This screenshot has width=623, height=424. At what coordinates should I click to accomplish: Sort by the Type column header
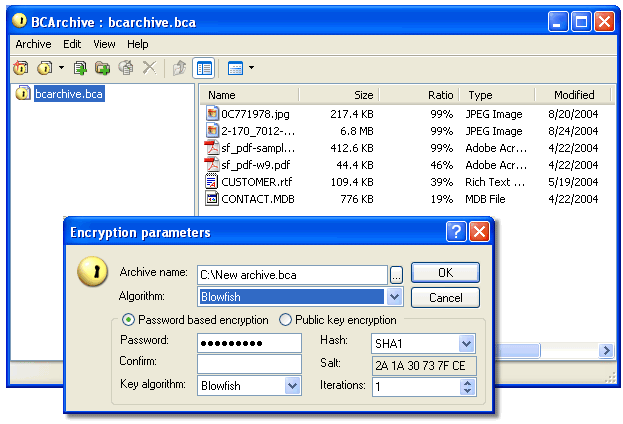point(497,95)
